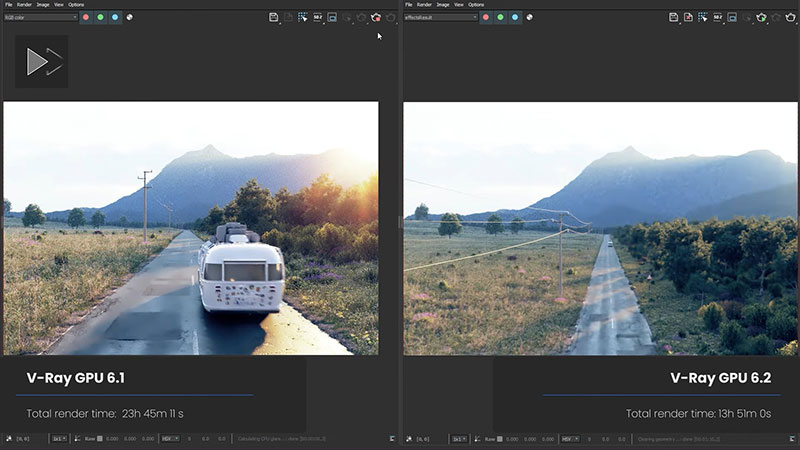The width and height of the screenshot is (800, 450).
Task: Click the track mouse icon in left toolbar
Action: [302, 17]
